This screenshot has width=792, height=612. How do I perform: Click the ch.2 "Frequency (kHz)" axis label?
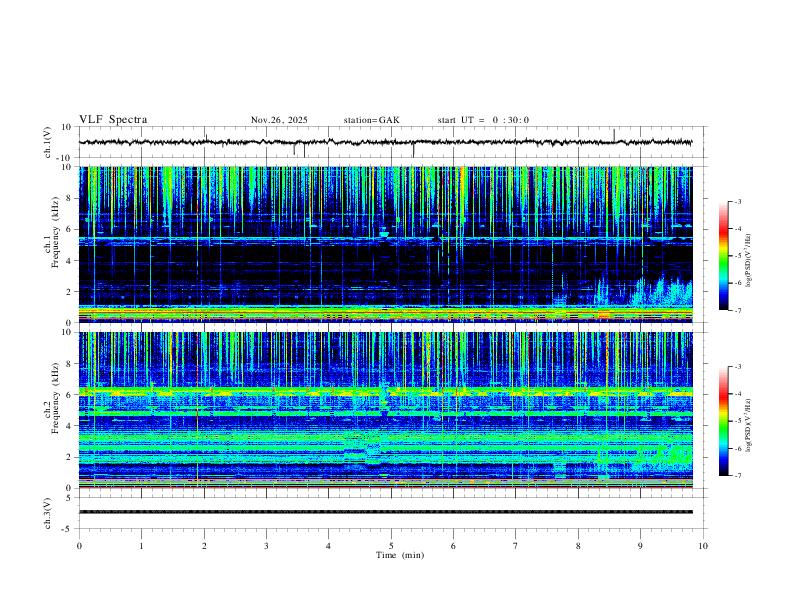coord(55,397)
